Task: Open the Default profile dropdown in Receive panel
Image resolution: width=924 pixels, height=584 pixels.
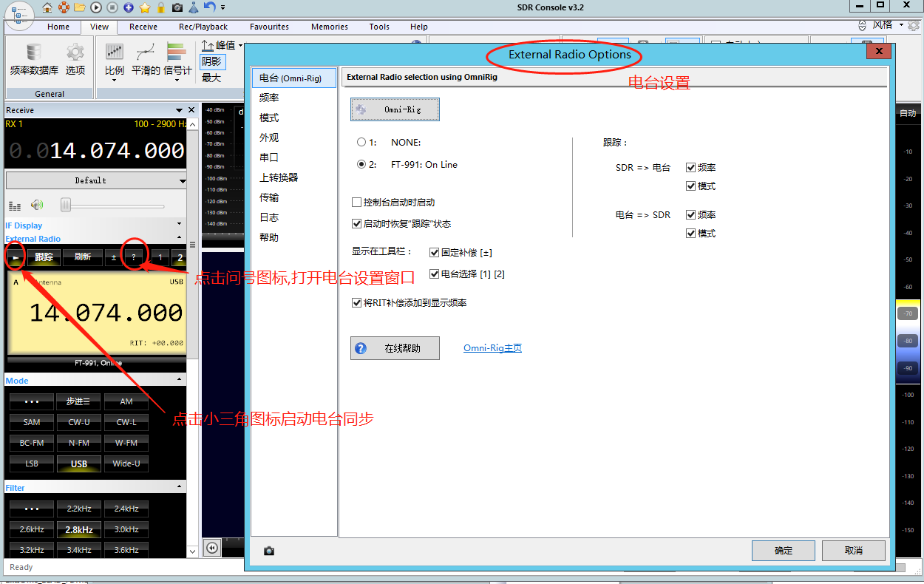Action: coord(96,180)
